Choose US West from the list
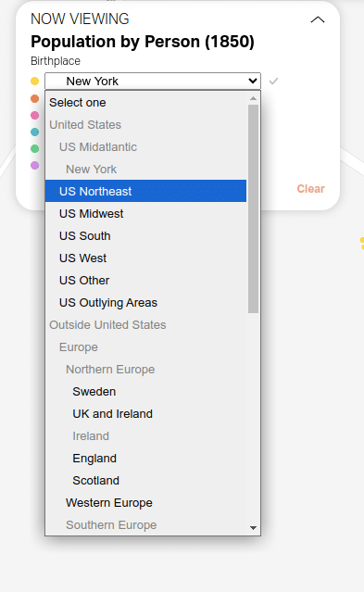364x592 pixels. pyautogui.click(x=145, y=258)
